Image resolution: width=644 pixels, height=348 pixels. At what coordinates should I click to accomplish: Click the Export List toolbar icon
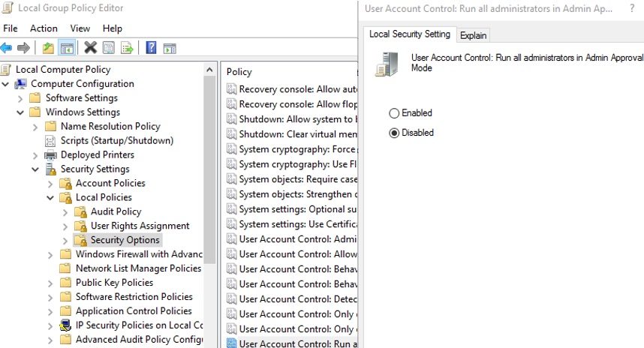pyautogui.click(x=127, y=48)
